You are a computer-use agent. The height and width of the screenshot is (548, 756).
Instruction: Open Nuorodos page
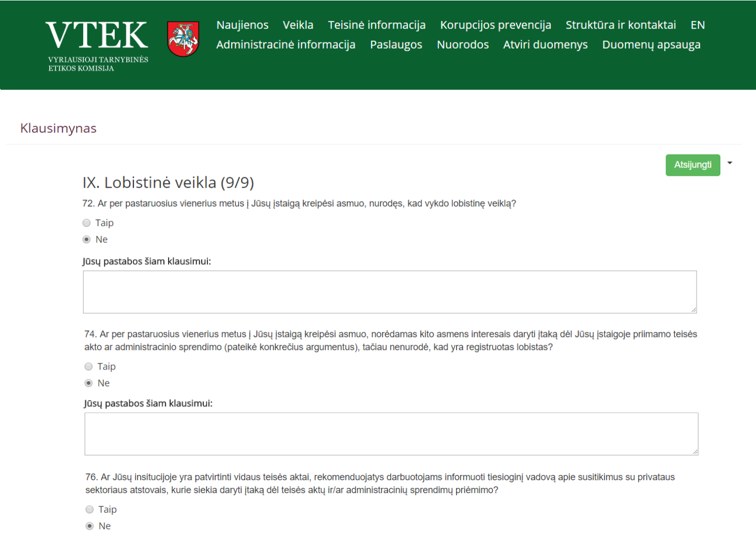463,44
